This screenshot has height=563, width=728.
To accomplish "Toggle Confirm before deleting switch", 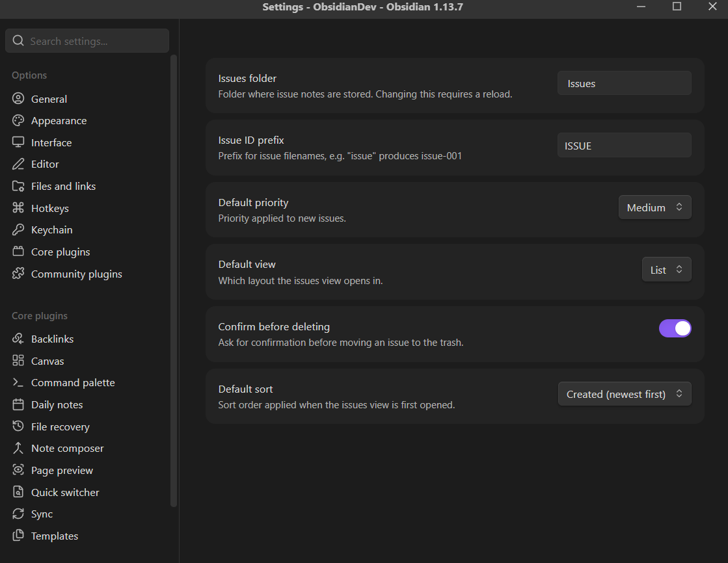I will [675, 328].
